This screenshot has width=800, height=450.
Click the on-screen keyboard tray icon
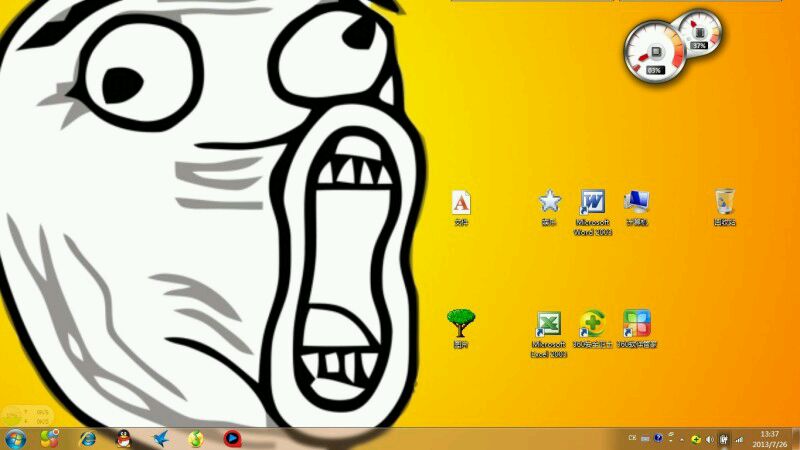pyautogui.click(x=645, y=439)
